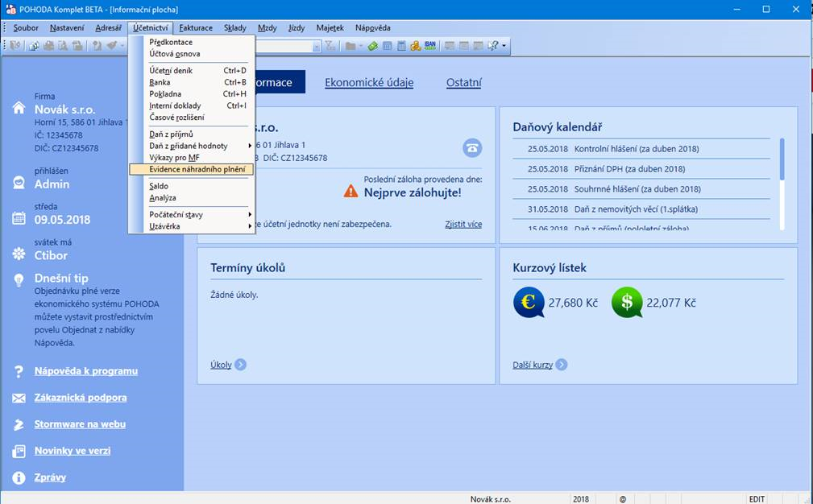Viewport: 813px width, 504px height.
Task: Click the green Dollar currency icon
Action: pos(627,302)
